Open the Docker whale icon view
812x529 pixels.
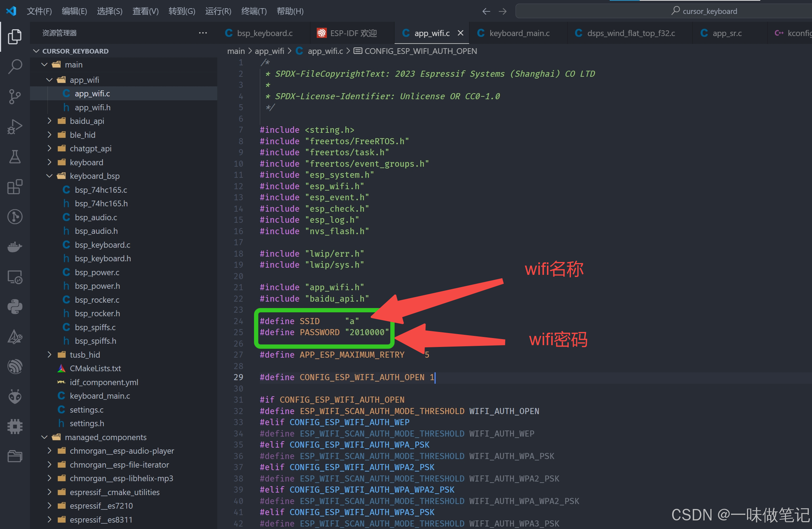pos(15,247)
